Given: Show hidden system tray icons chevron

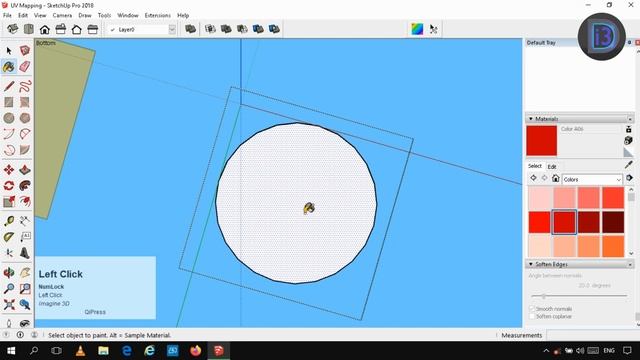Looking at the screenshot, I should pyautogui.click(x=546, y=351).
